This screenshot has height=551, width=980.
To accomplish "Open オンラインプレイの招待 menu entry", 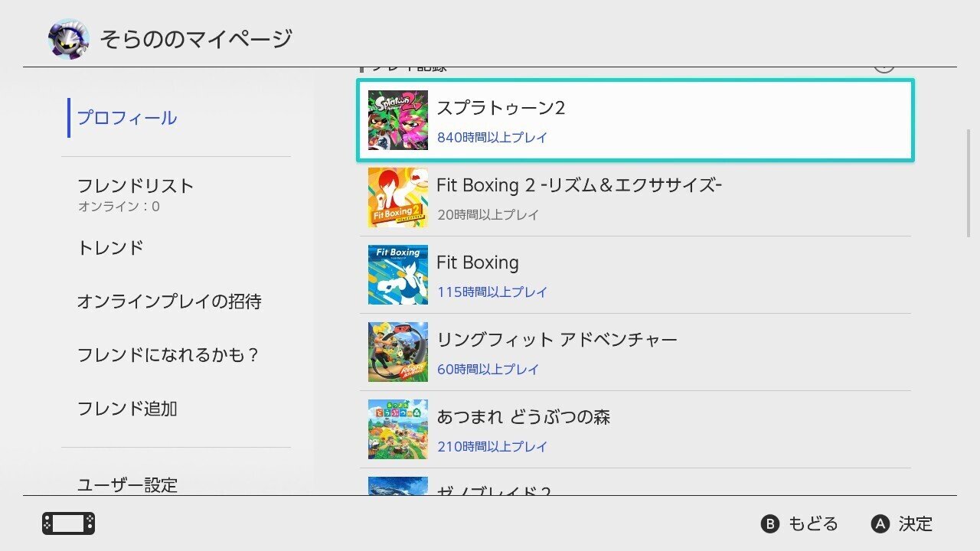I will [x=170, y=302].
